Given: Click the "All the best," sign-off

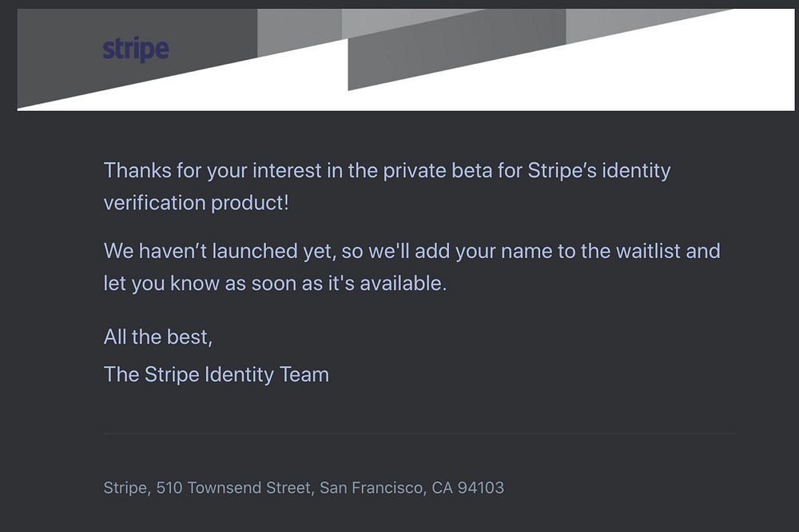Looking at the screenshot, I should (158, 336).
